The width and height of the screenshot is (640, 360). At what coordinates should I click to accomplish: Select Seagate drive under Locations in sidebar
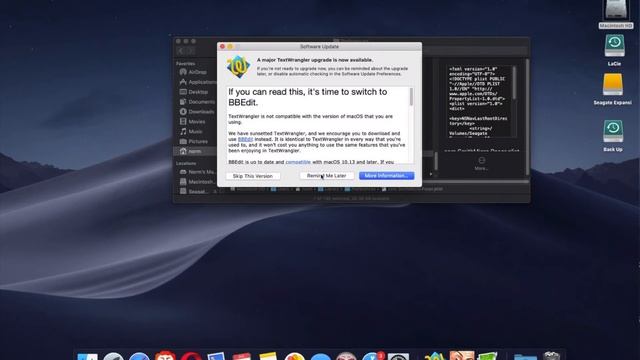click(193, 191)
